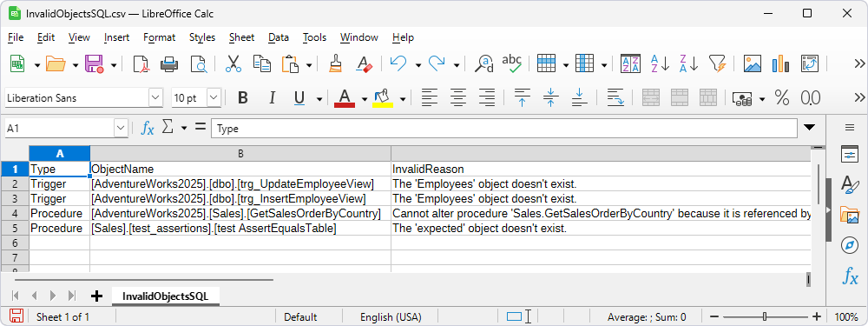Open sidebar Gallery deck
This screenshot has height=326, width=868.
pos(849,215)
